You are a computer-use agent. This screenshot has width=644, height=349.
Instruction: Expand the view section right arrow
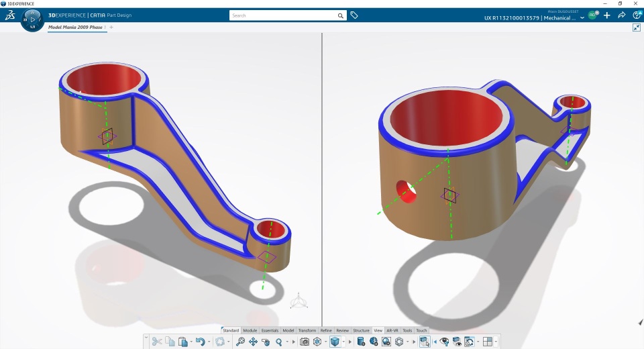294,342
